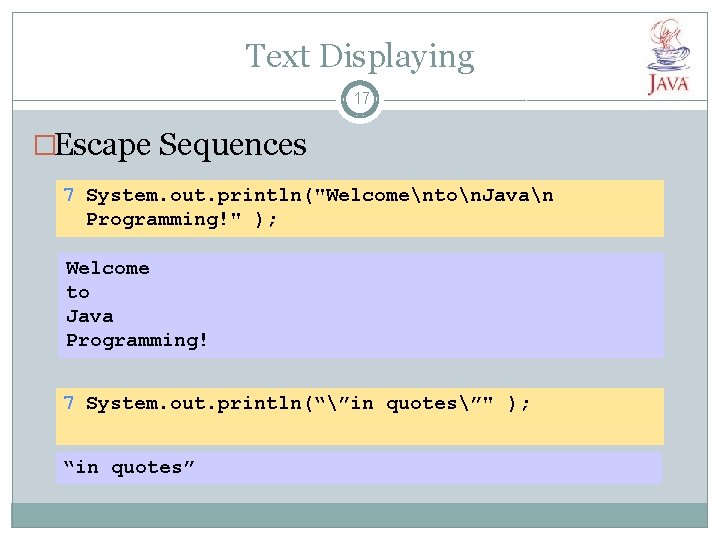Select the “in quotes” output text
The image size is (720, 540).
point(126,467)
